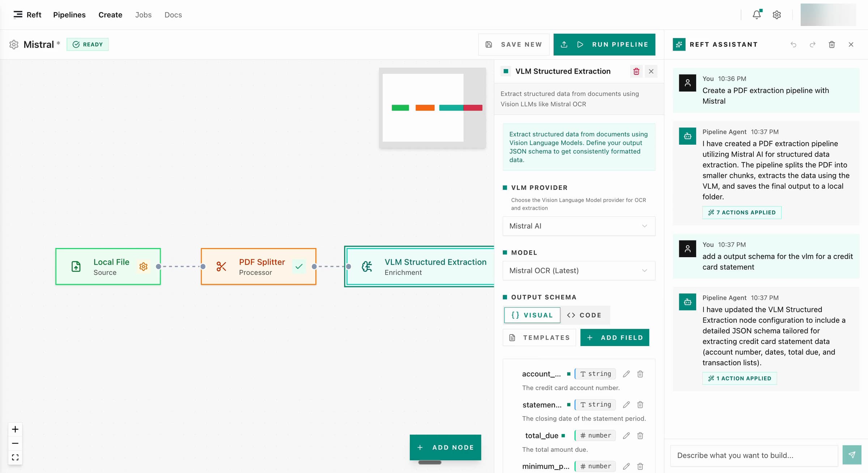
Task: Expand the 7 Actions Applied badge
Action: [x=742, y=212]
